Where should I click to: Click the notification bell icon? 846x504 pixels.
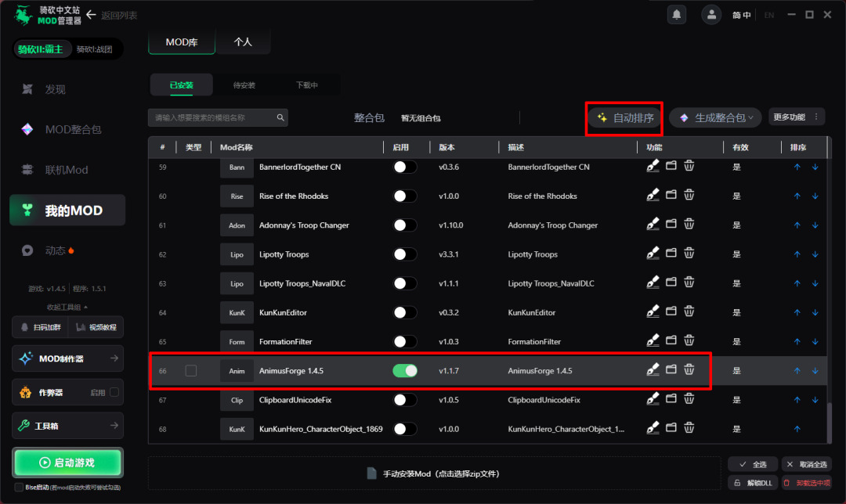point(677,15)
